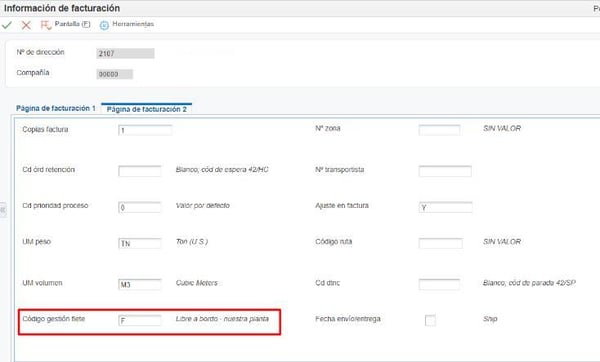600x362 pixels.
Task: Click the Compañía field 00000
Action: click(x=114, y=74)
